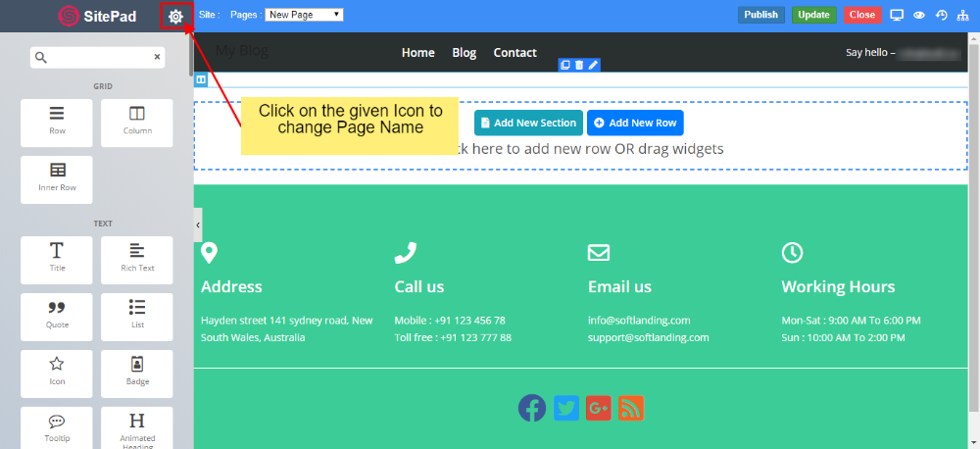The width and height of the screenshot is (980, 449).
Task: Open the Pages dropdown showing New Page
Action: coord(304,15)
